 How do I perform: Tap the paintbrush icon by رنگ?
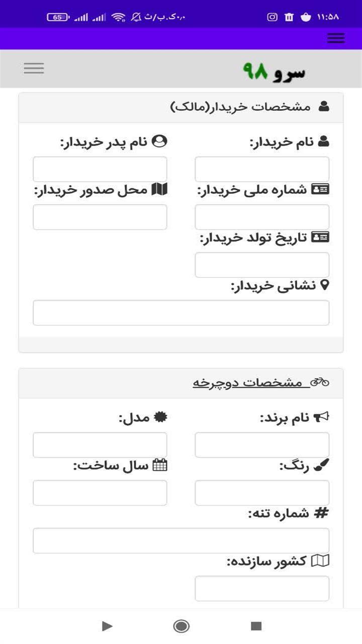click(x=321, y=466)
